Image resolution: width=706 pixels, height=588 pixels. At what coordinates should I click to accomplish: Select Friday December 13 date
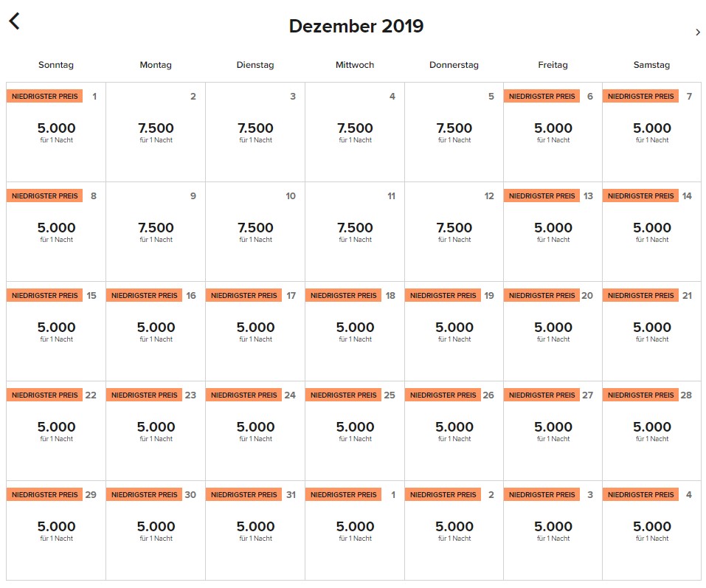[x=553, y=232]
